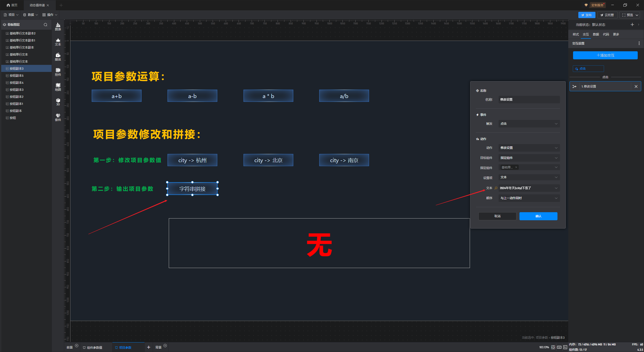Switch to the 样式 tab
The height and width of the screenshot is (352, 644).
(576, 34)
